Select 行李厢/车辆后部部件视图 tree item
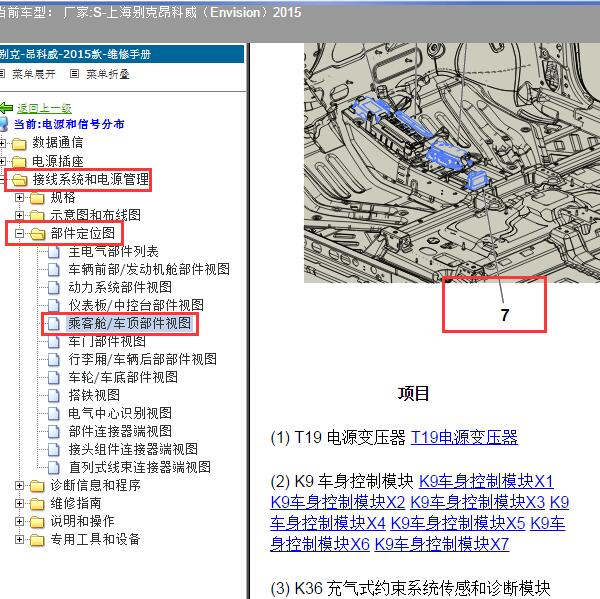The image size is (600, 599). point(142,359)
